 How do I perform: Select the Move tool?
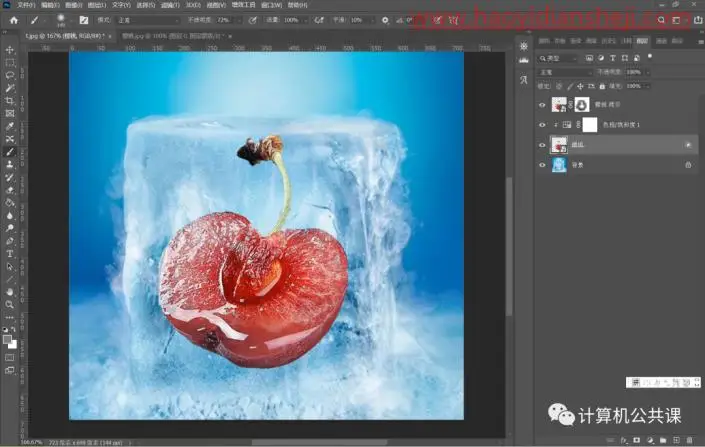click(x=9, y=49)
